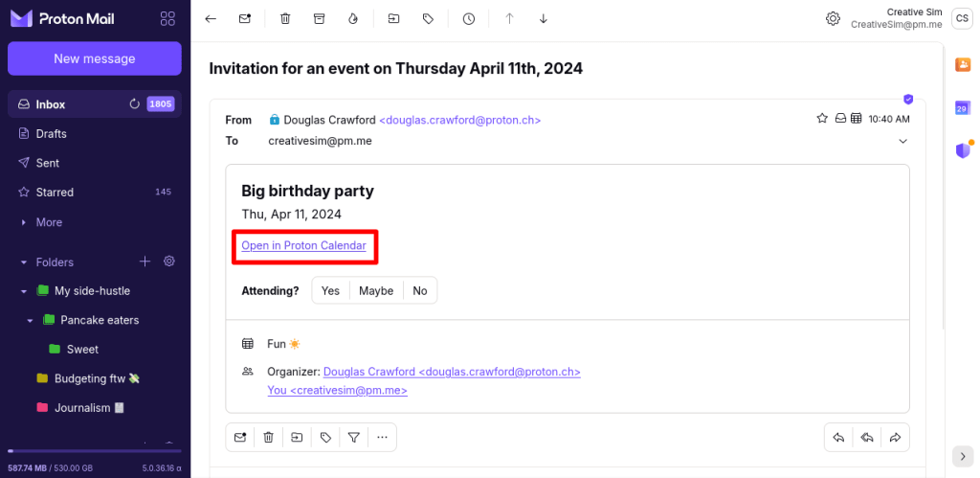This screenshot has width=980, height=478.
Task: Expand the More section in sidebar
Action: coord(48,222)
